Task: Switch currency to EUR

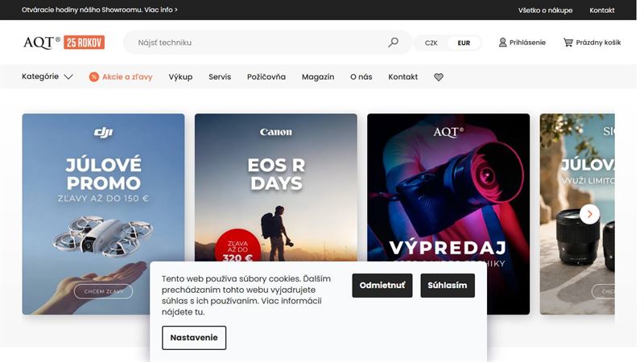Action: click(464, 43)
